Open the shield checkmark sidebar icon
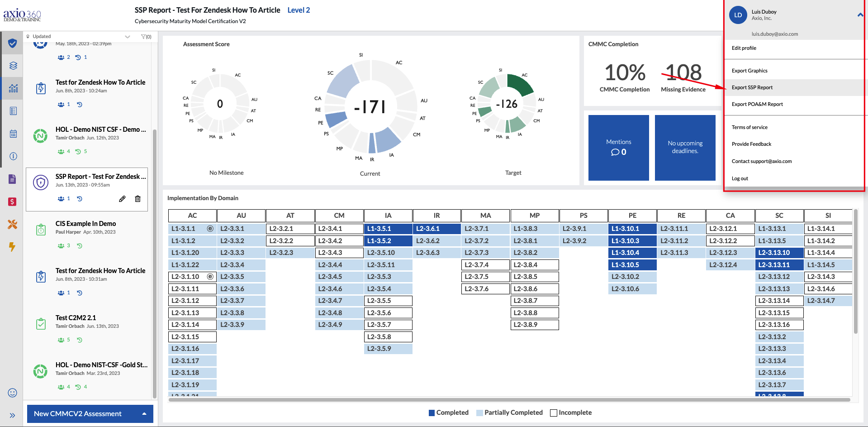The width and height of the screenshot is (868, 427). click(x=13, y=43)
